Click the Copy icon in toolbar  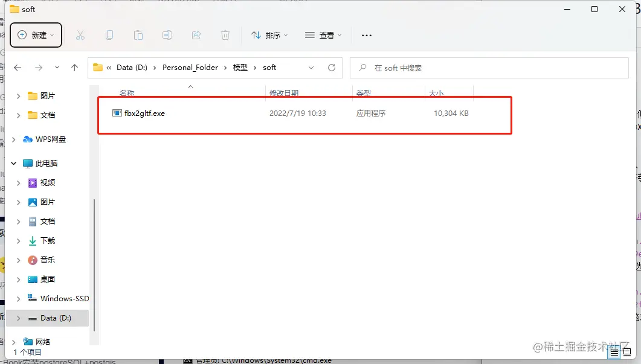[x=109, y=35]
